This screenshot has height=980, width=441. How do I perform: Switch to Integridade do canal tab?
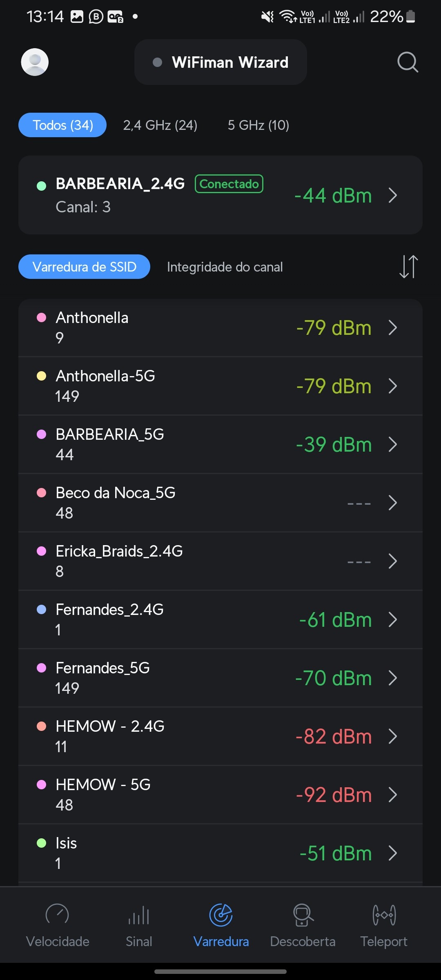pos(225,267)
